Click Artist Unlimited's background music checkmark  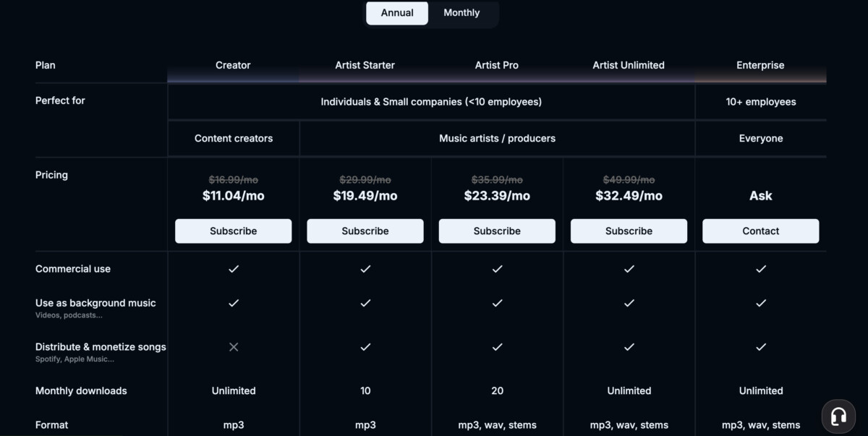pyautogui.click(x=629, y=304)
